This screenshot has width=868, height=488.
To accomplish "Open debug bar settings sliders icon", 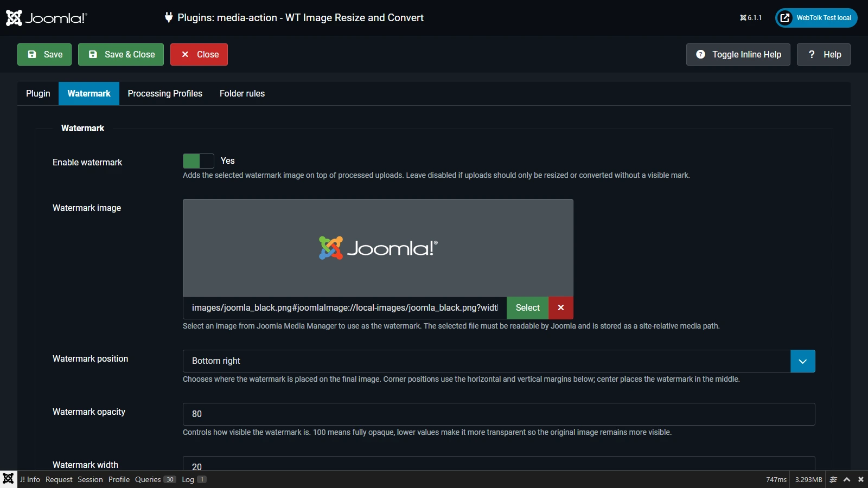I will point(834,479).
